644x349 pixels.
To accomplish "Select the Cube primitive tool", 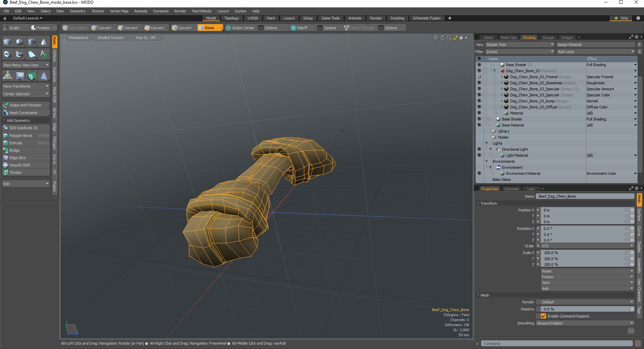I will tap(7, 42).
